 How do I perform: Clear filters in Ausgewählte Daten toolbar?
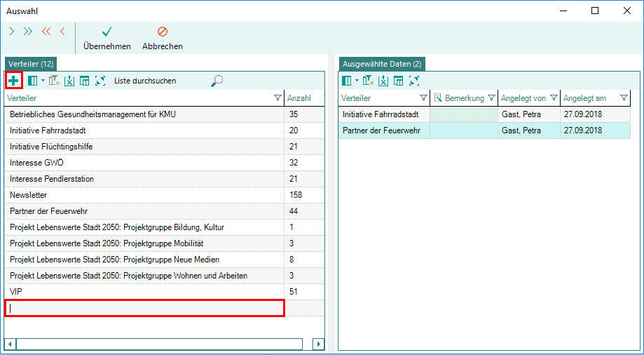point(368,81)
